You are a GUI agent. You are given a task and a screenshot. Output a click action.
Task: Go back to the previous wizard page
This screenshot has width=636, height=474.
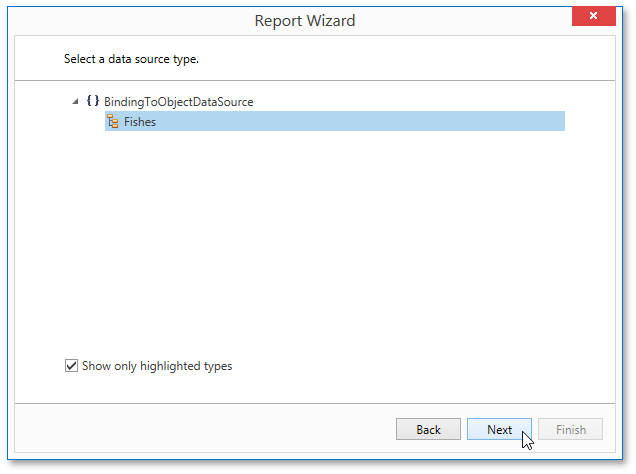point(428,429)
